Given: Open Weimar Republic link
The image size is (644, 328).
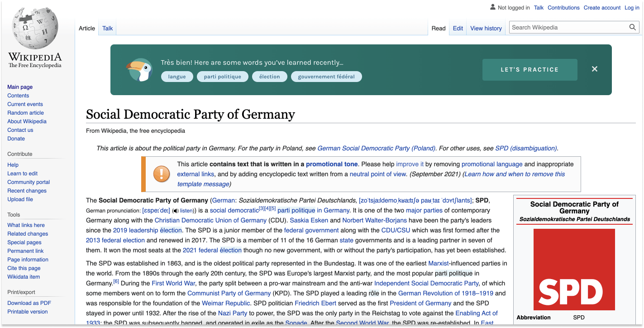Looking at the screenshot, I should pos(226,303).
